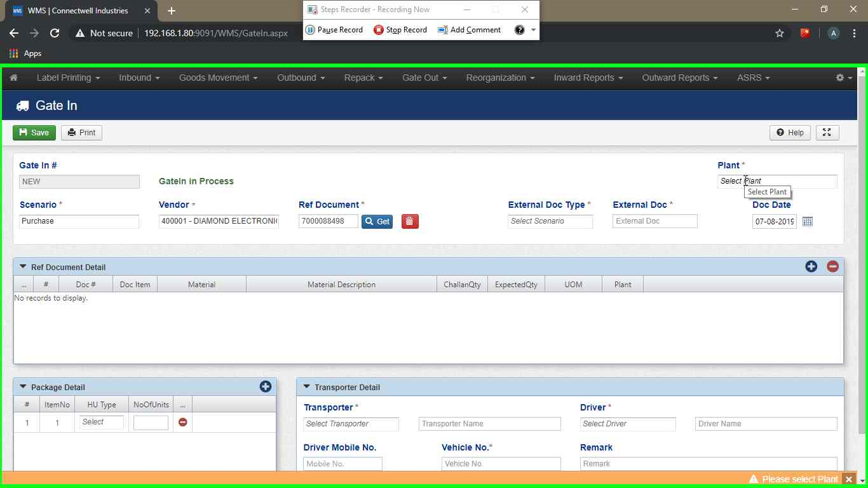The image size is (868, 488).
Task: Click the red trash delete icon
Action: tap(410, 221)
